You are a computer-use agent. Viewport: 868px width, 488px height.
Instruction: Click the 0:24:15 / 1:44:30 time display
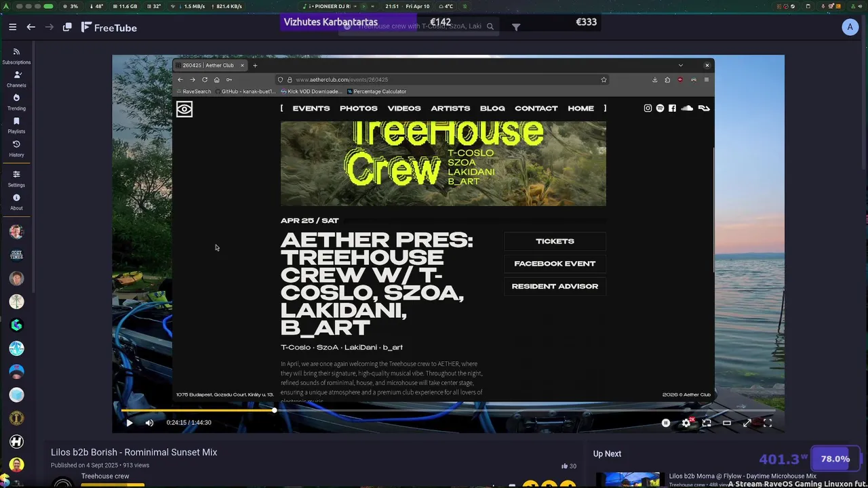pyautogui.click(x=189, y=423)
